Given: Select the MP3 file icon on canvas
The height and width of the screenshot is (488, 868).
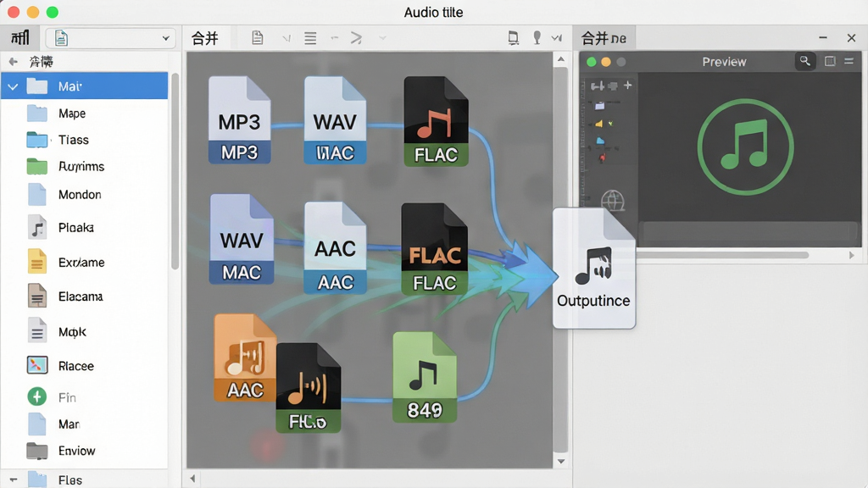Looking at the screenshot, I should coord(239,120).
